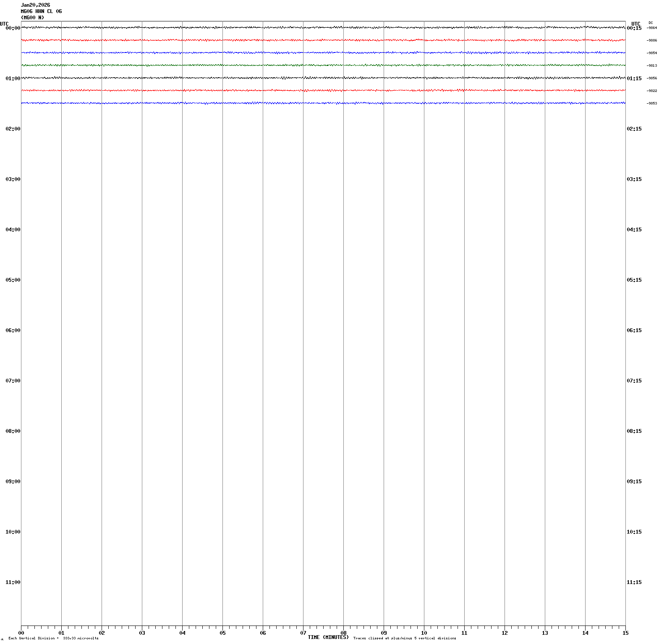Click the DC value -9813
Image resolution: width=659 pixels, height=644 pixels.
point(652,66)
